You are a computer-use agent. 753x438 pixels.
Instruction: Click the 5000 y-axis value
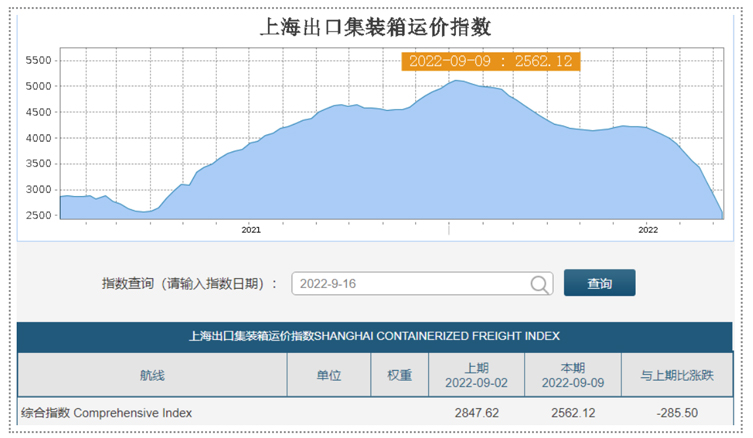pyautogui.click(x=38, y=86)
